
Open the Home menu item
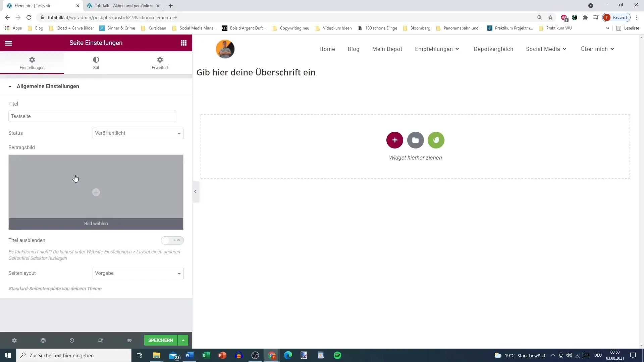(x=327, y=49)
